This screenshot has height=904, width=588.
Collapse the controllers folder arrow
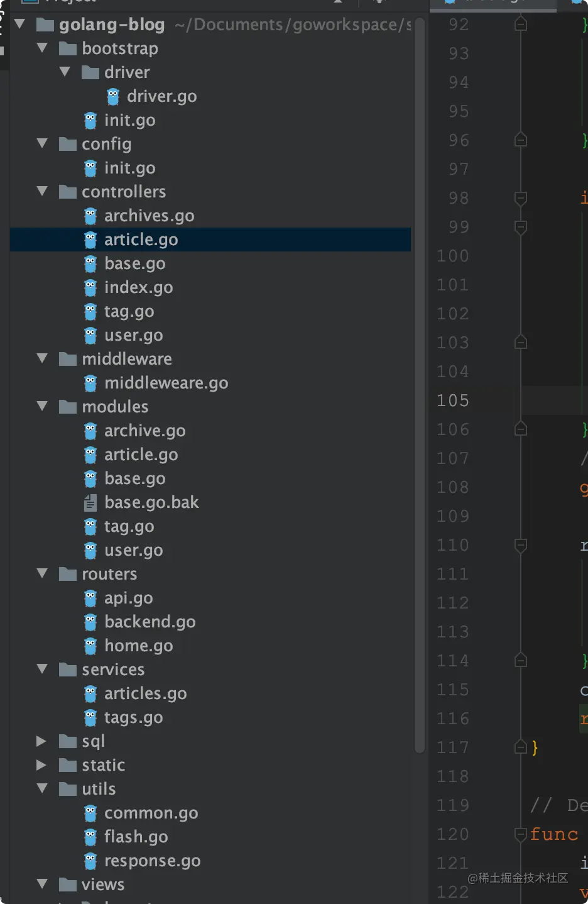[42, 191]
